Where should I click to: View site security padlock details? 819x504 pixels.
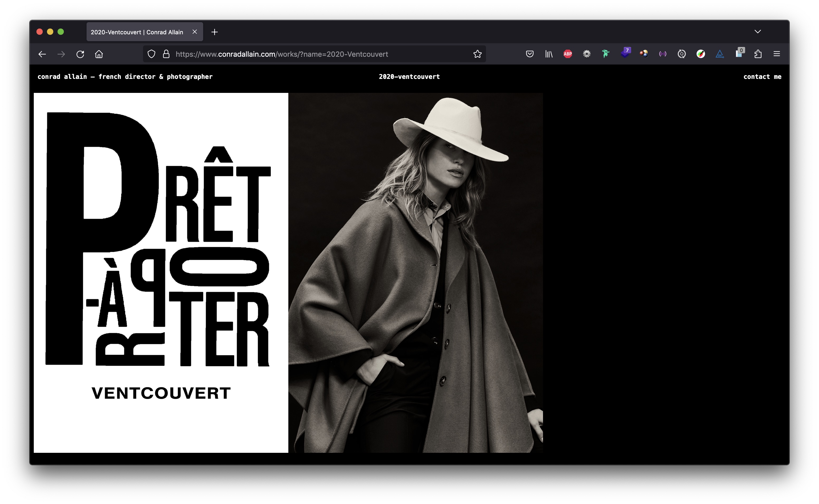pyautogui.click(x=166, y=54)
